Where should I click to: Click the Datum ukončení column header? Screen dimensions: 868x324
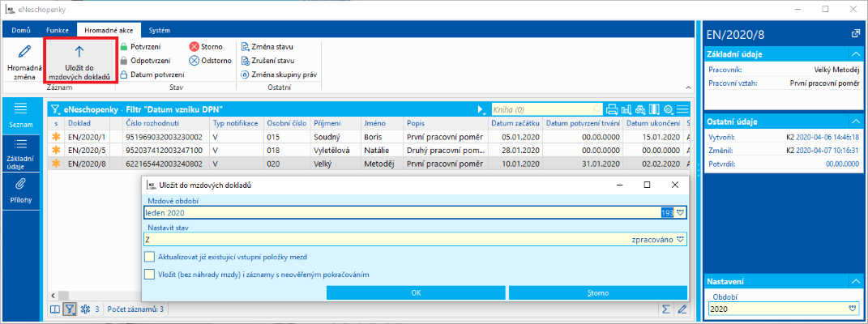[x=653, y=123]
